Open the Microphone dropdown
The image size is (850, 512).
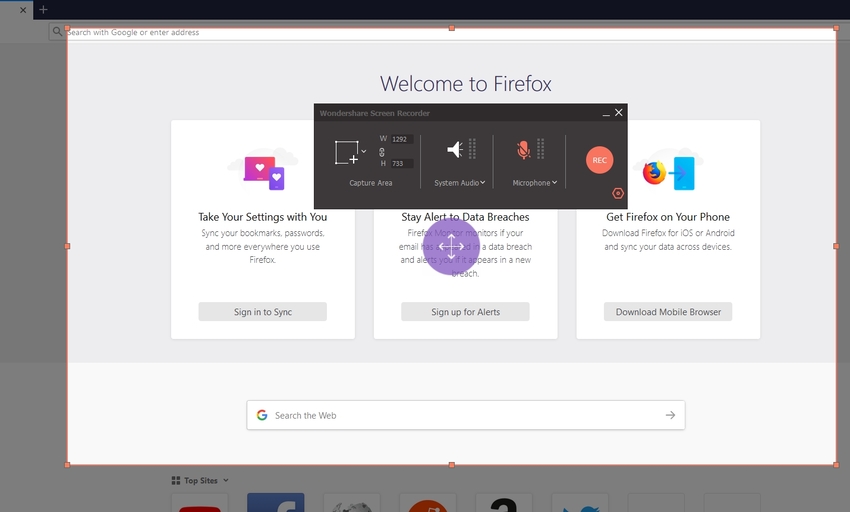(535, 183)
